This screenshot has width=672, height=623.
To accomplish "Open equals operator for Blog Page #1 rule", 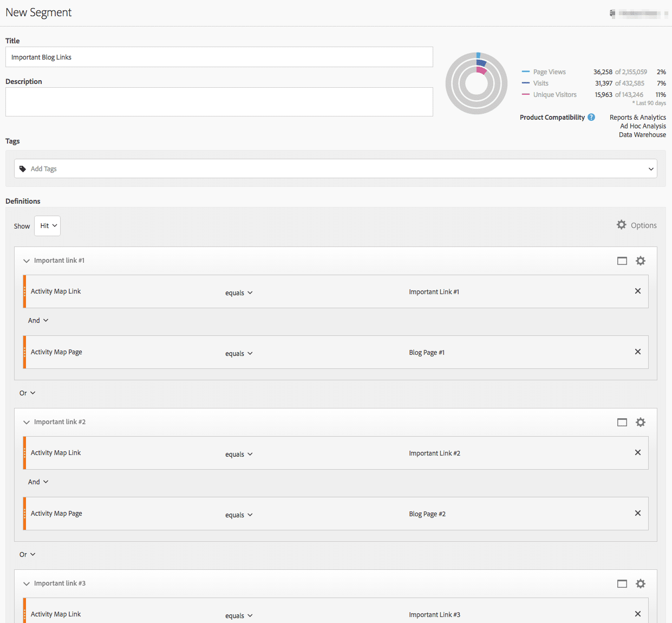I will 239,354.
